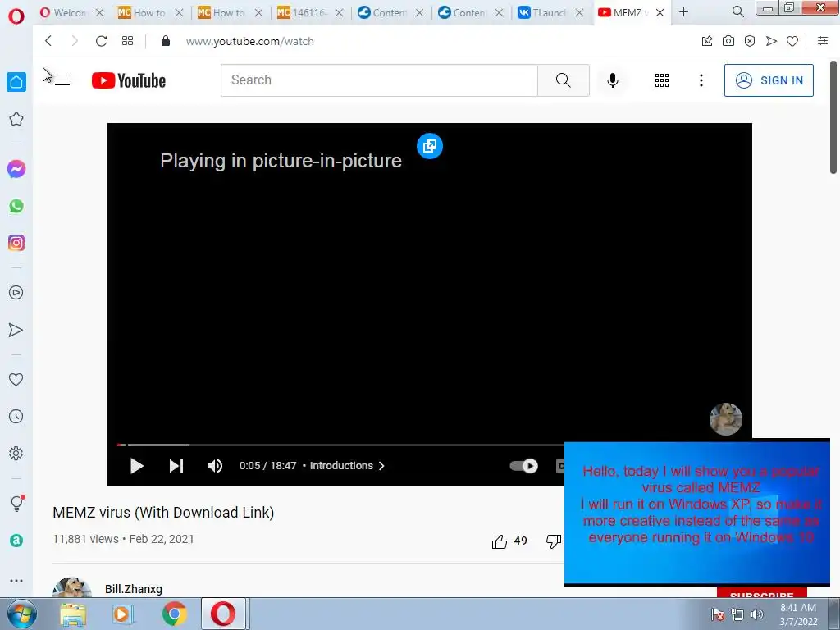This screenshot has height=630, width=840.
Task: Open sidebar bookmarks star
Action: [16, 119]
